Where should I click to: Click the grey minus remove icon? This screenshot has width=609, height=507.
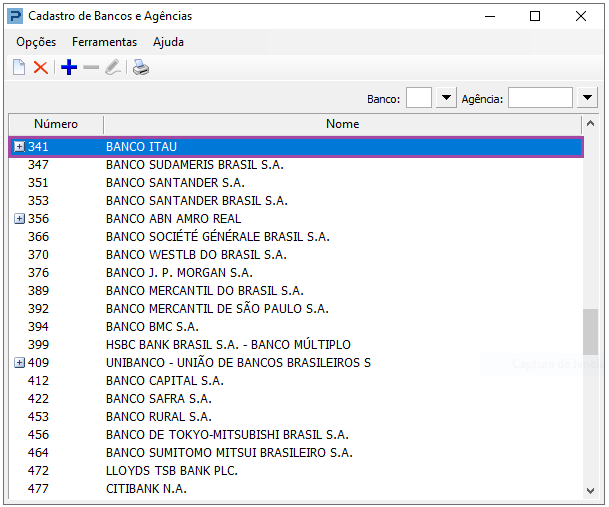(x=91, y=67)
